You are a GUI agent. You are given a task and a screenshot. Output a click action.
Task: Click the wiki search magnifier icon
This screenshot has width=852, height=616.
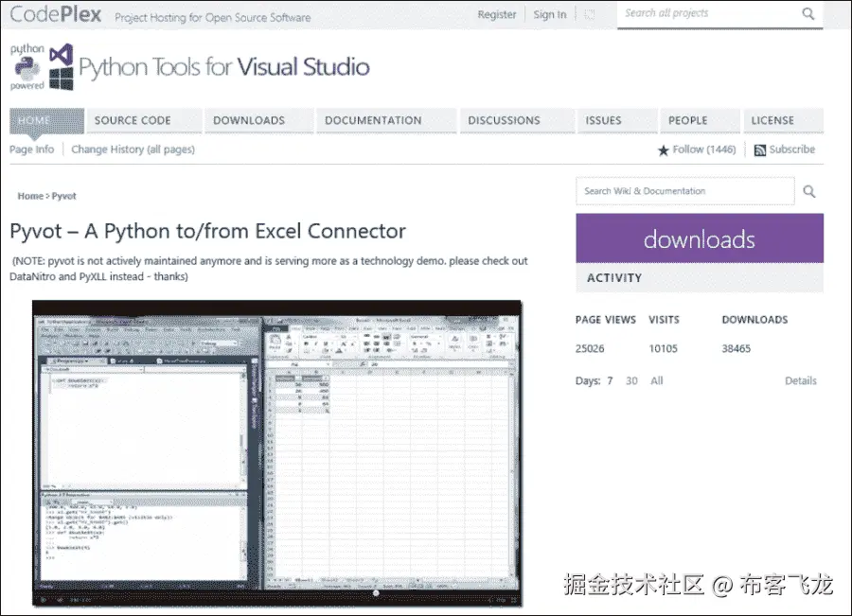pos(809,191)
